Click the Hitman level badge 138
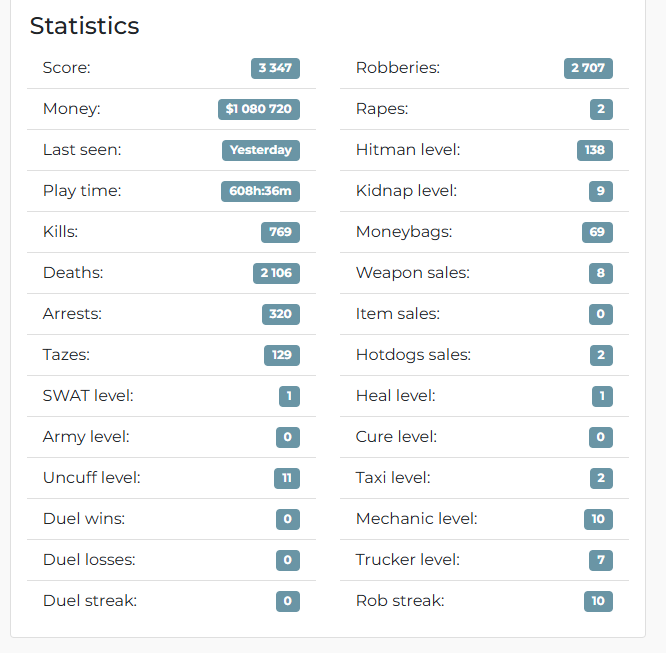666x653 pixels. (x=595, y=150)
